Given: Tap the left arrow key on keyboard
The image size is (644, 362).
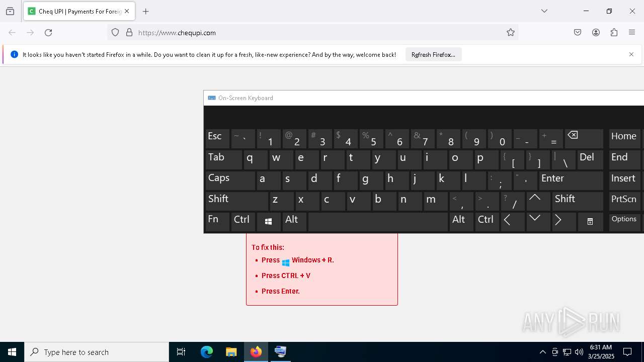Looking at the screenshot, I should (513, 222).
